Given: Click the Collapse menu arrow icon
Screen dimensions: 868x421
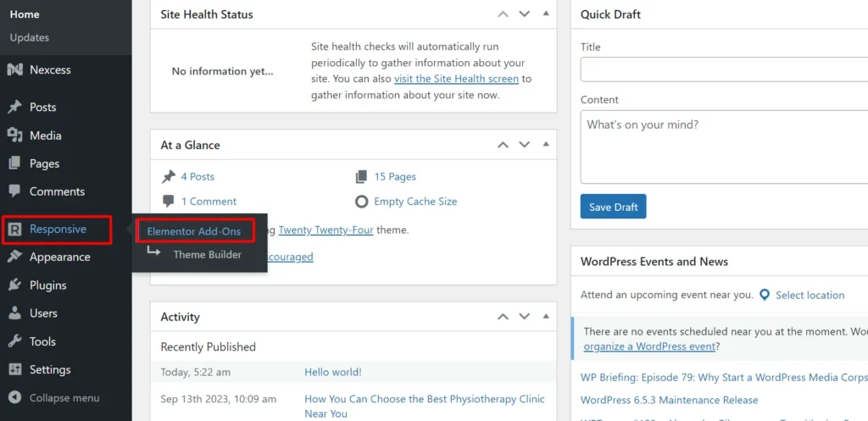Looking at the screenshot, I should pyautogui.click(x=15, y=398).
